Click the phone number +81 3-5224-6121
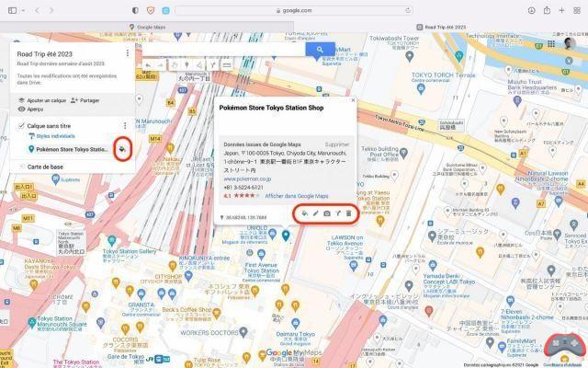This screenshot has width=588, height=368. coord(243,188)
